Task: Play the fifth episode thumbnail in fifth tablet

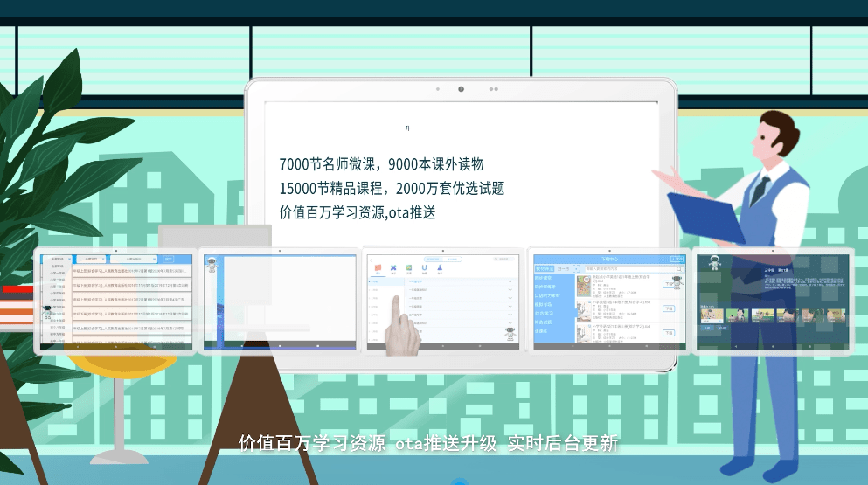Action: (813, 315)
